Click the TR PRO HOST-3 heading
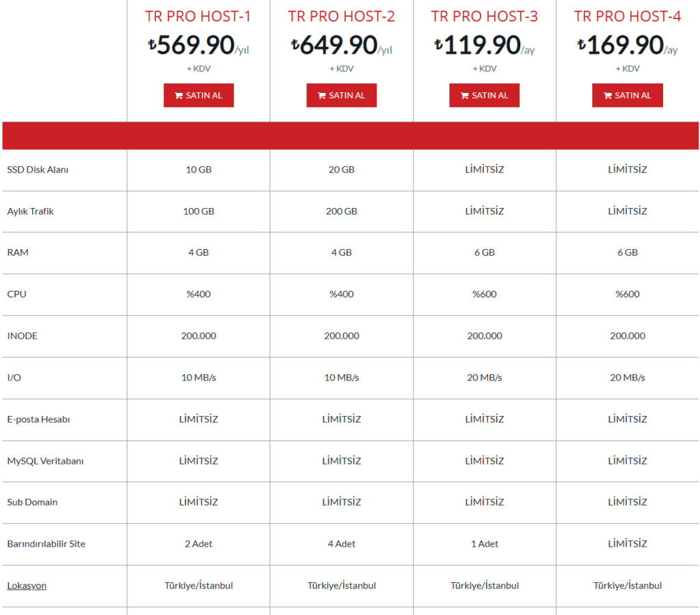This screenshot has width=700, height=615. click(484, 15)
